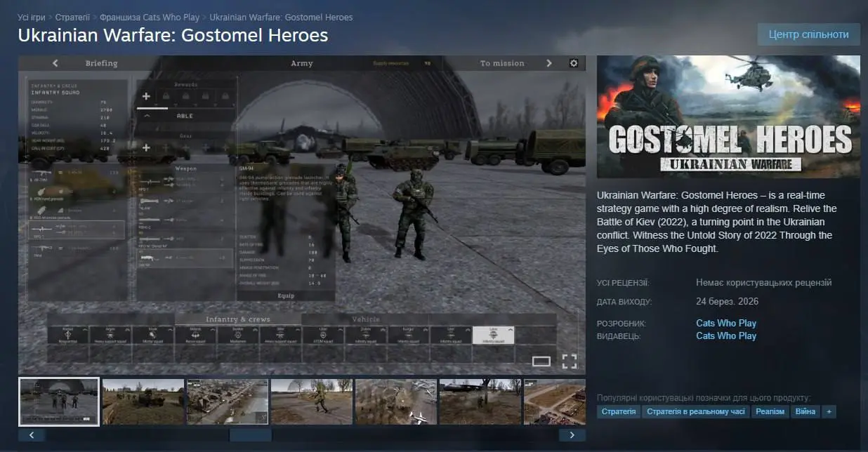Click the settings gear in the game screenshot

point(574,63)
